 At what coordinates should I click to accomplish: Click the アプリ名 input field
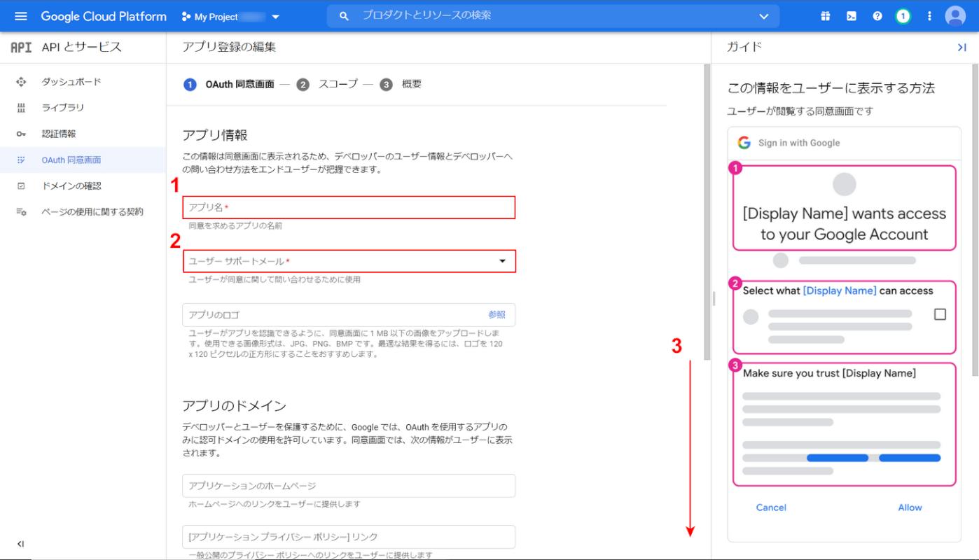[x=349, y=207]
